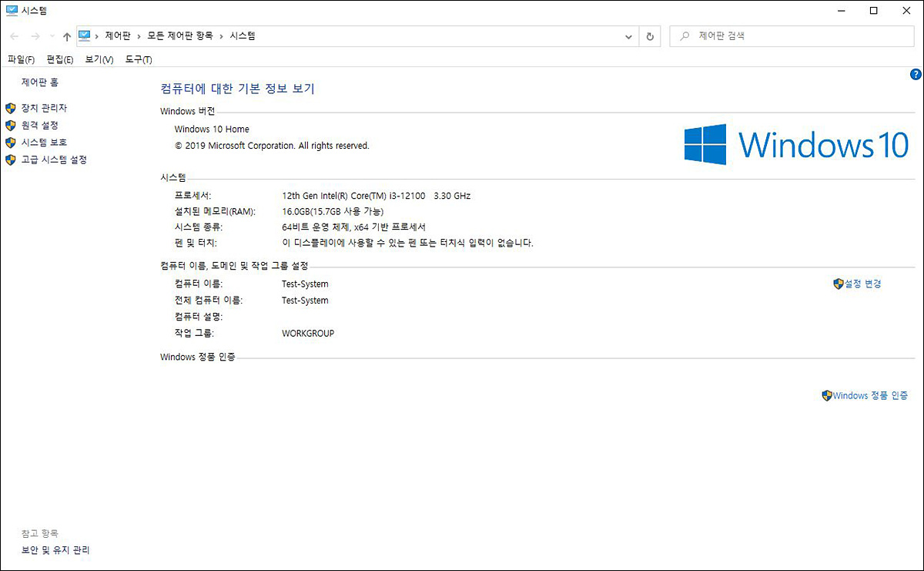This screenshot has height=571, width=924.
Task: Click the Windows 10 logo image
Action: point(796,144)
